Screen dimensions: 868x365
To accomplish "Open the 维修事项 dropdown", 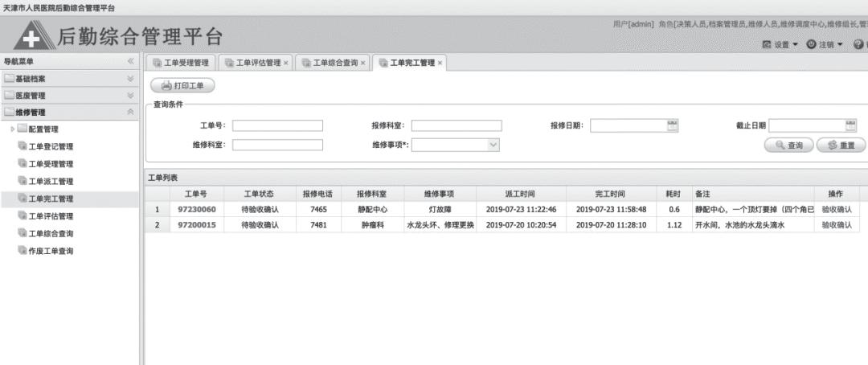I will point(493,145).
